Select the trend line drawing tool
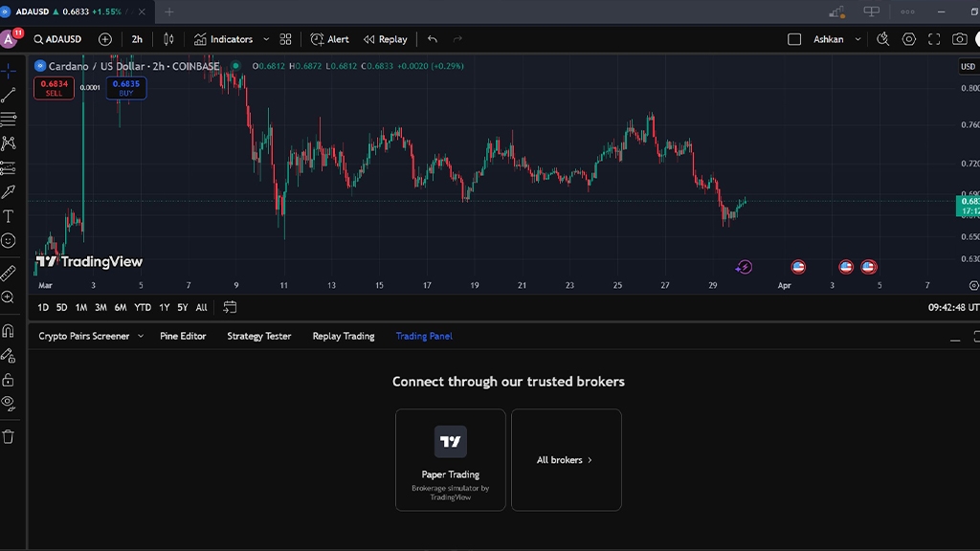 point(8,95)
